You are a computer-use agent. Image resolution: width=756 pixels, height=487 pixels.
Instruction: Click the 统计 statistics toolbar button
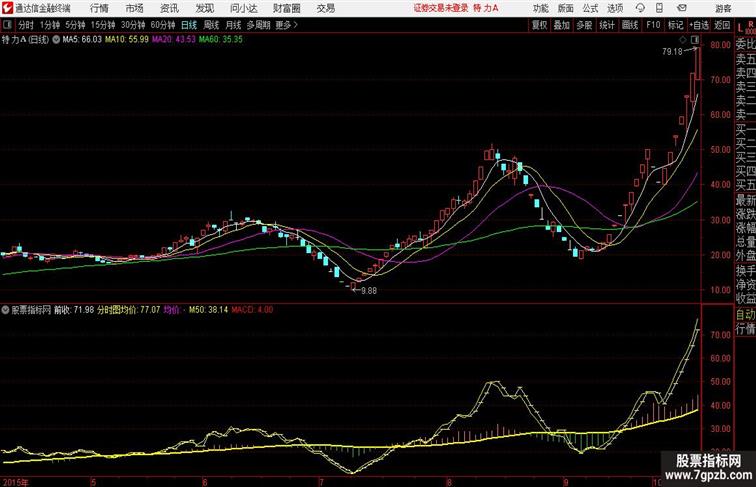point(607,25)
